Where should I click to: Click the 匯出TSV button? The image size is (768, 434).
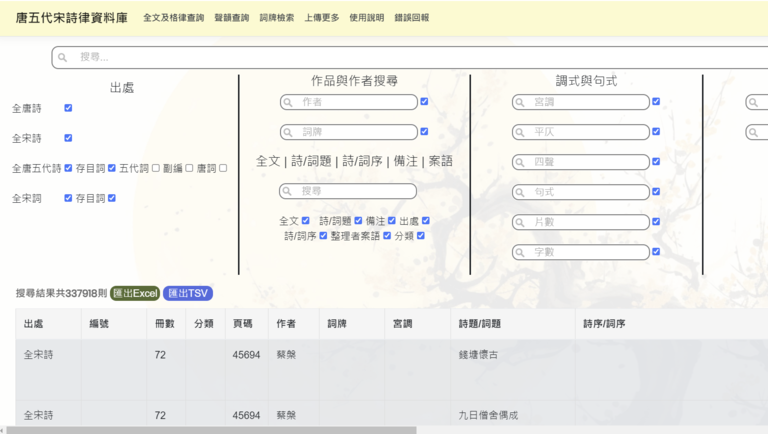click(188, 293)
